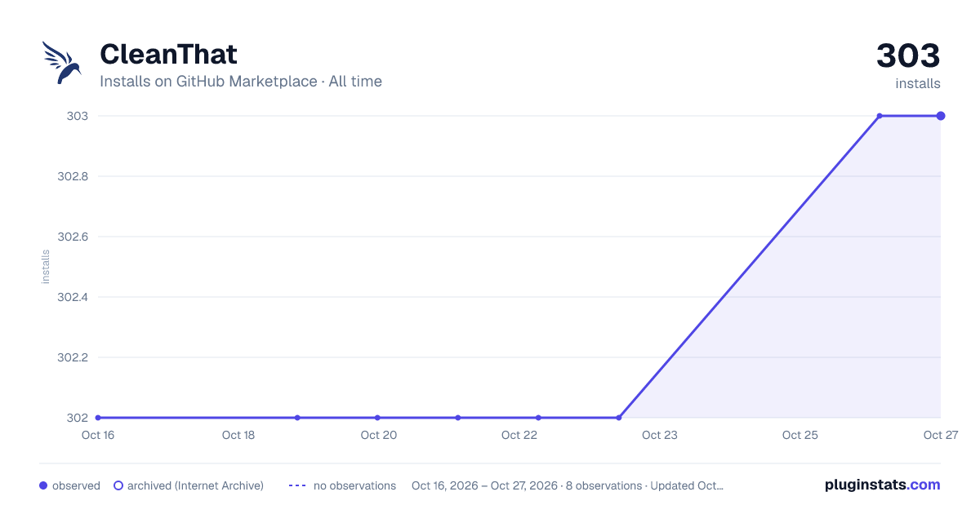Click the large 303 installs total

[x=908, y=56]
